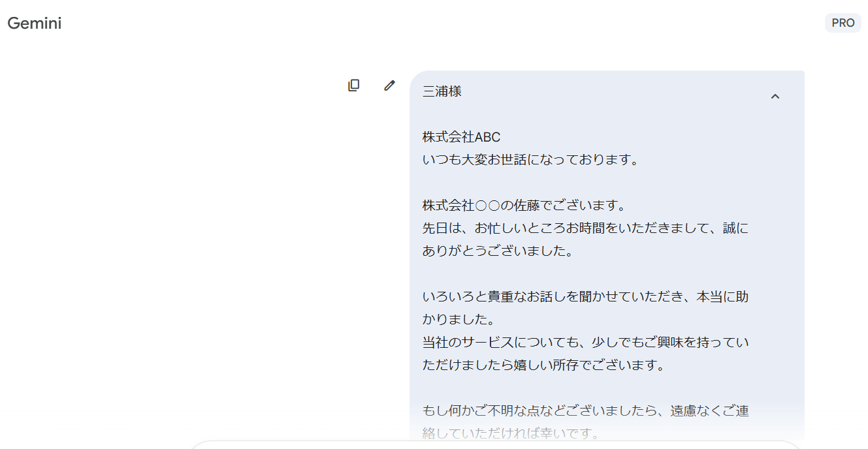Click the line introducing 佐藤 from 株式会社○○
Screen dimensions: 868x449
click(524, 206)
